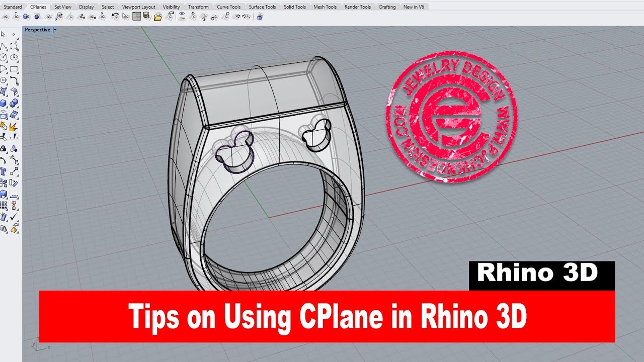This screenshot has width=644, height=362.
Task: Select the Point tool
Action: click(14, 34)
